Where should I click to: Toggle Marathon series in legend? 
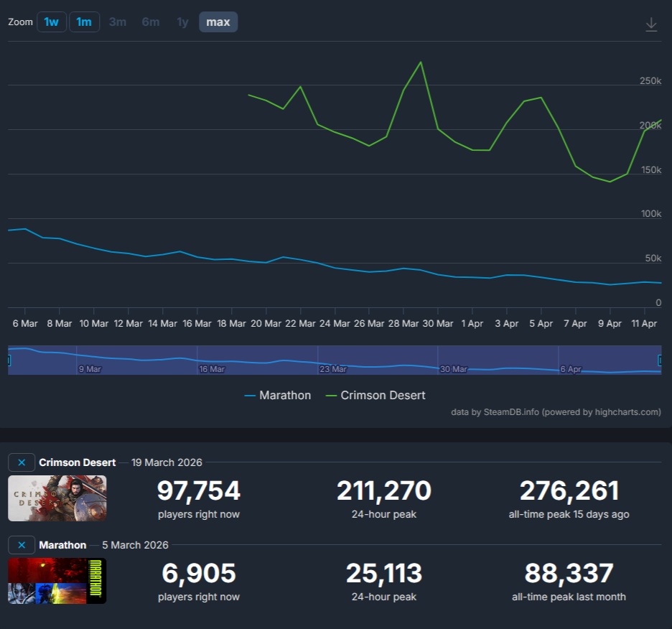click(278, 396)
